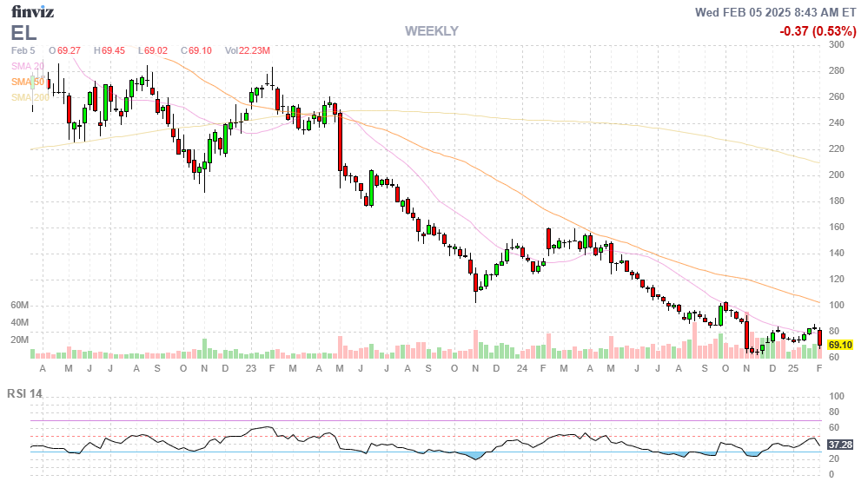The height and width of the screenshot is (488, 868).
Task: Click the RSI 14 indicator label
Action: 24,393
